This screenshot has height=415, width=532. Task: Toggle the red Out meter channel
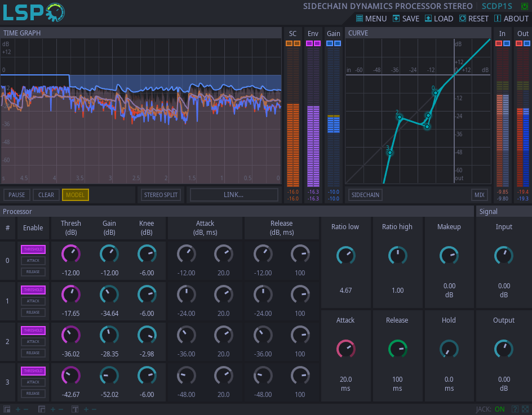point(519,43)
